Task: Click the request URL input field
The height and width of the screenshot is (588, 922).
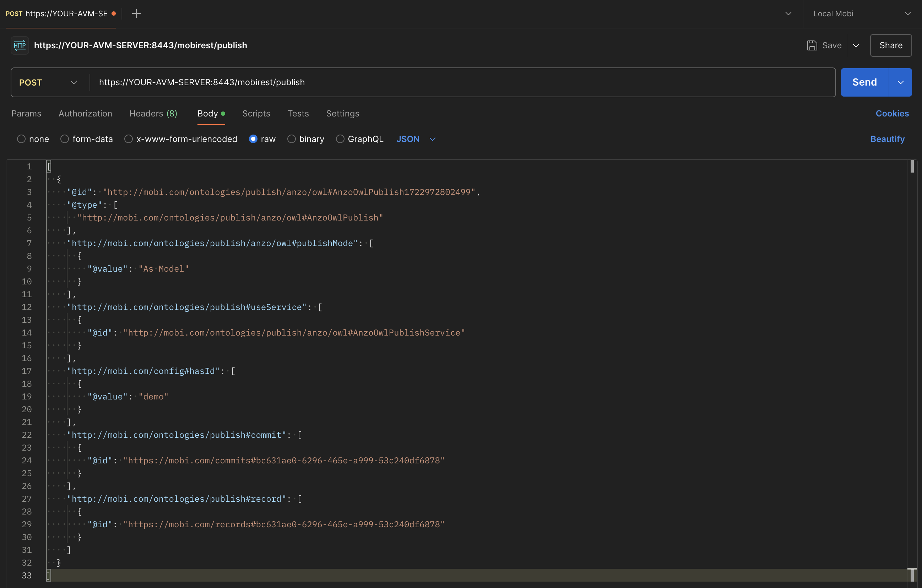Action: click(x=462, y=82)
